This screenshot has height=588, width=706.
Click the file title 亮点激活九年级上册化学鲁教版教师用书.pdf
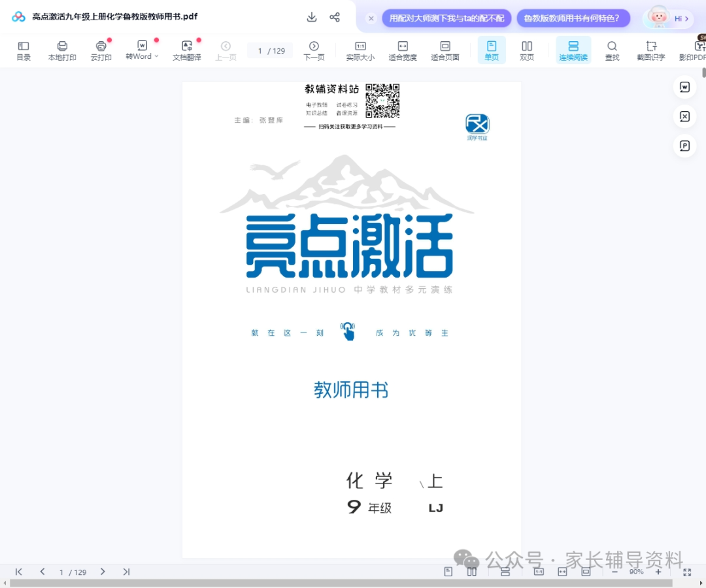pyautogui.click(x=115, y=16)
